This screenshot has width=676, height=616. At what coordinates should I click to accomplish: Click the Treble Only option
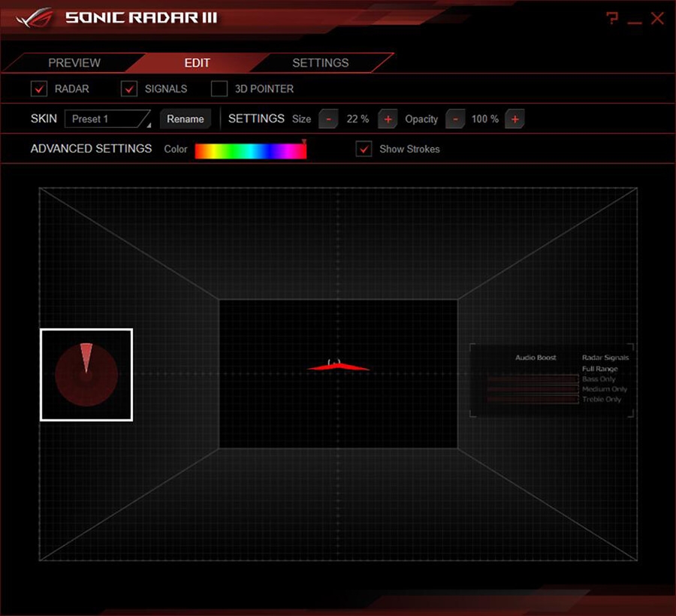click(x=602, y=399)
